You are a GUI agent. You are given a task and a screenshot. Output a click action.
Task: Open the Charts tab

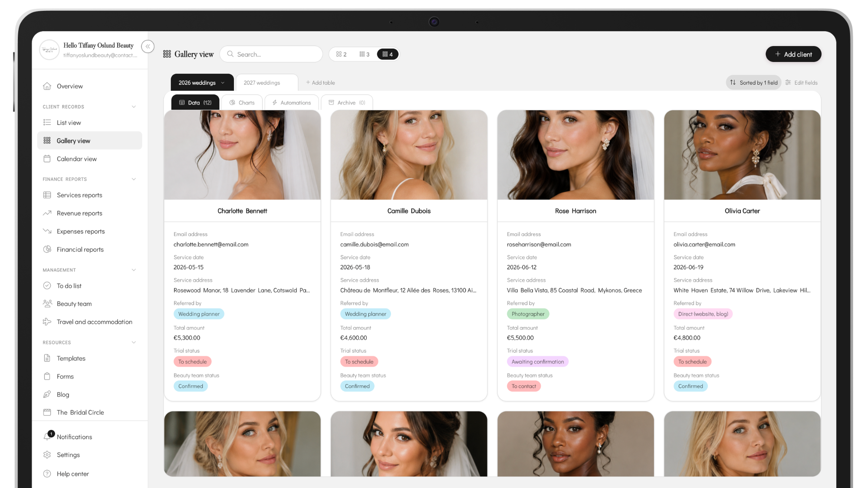(242, 103)
